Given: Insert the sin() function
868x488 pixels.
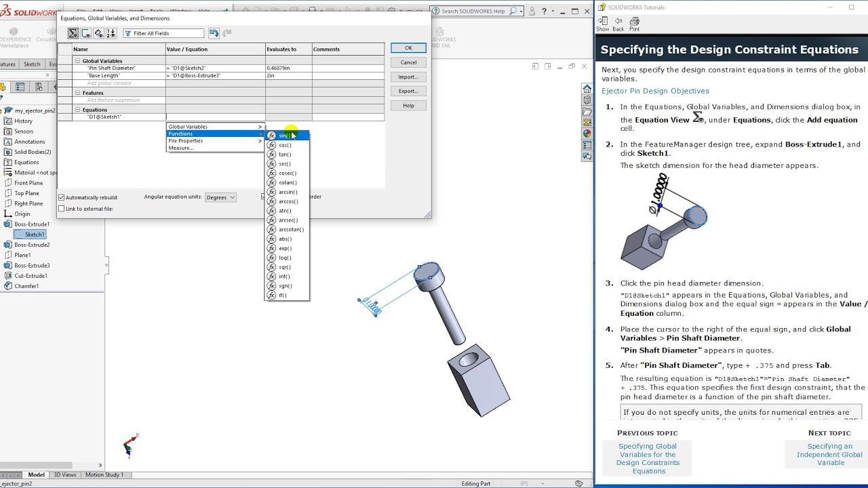Looking at the screenshot, I should tap(287, 136).
